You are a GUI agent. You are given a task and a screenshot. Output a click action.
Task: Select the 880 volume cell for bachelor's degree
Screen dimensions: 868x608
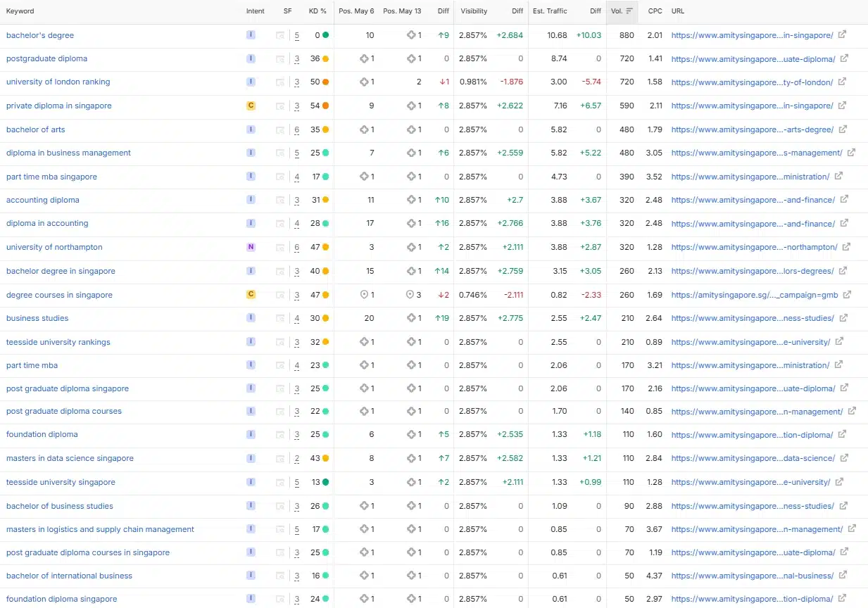coord(627,35)
